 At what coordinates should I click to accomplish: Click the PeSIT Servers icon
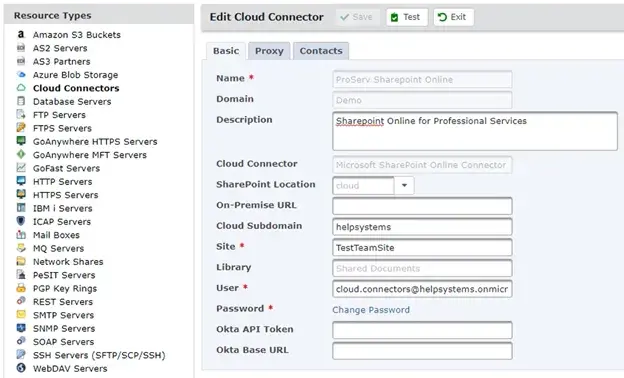[x=21, y=275]
